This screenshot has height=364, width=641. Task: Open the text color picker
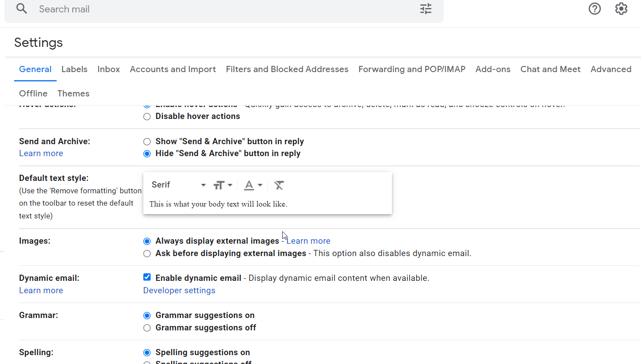point(253,185)
